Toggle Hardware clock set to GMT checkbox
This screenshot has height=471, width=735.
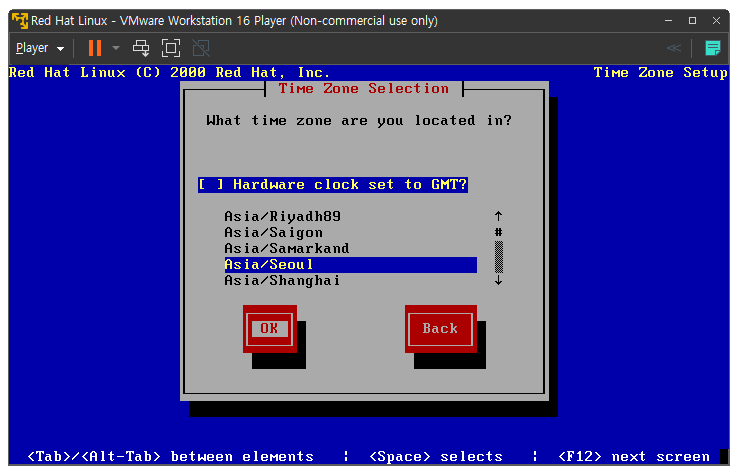pyautogui.click(x=332, y=185)
